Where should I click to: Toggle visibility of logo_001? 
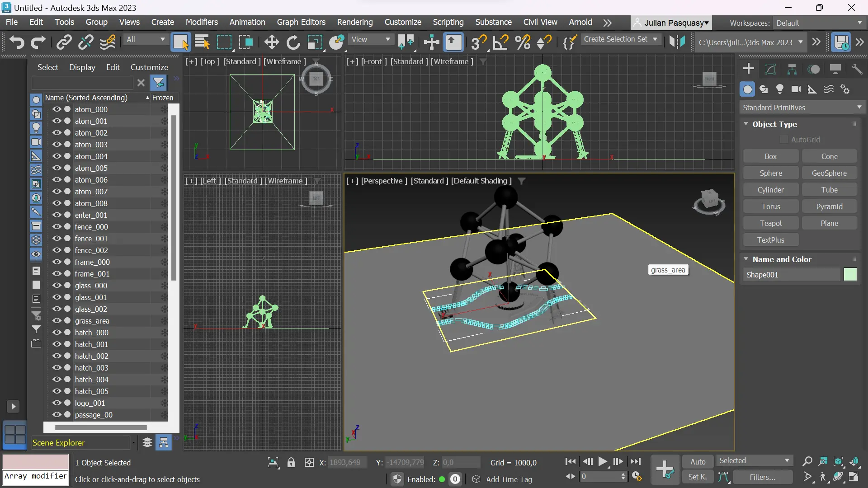[57, 403]
